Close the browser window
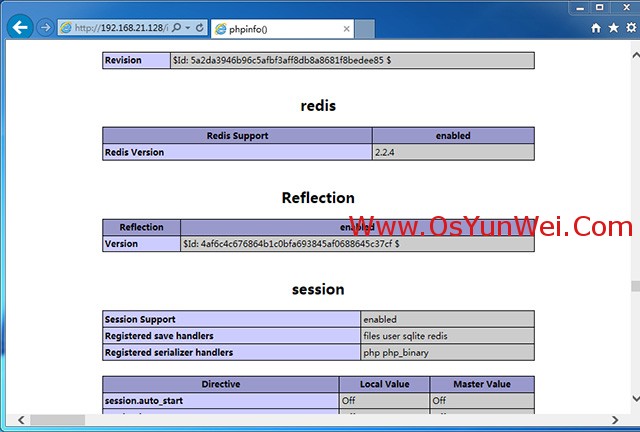This screenshot has height=432, width=640. (x=626, y=7)
